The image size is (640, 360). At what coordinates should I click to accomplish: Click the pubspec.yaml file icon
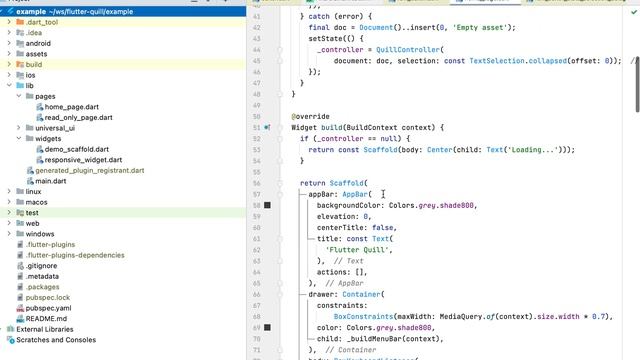pos(20,308)
